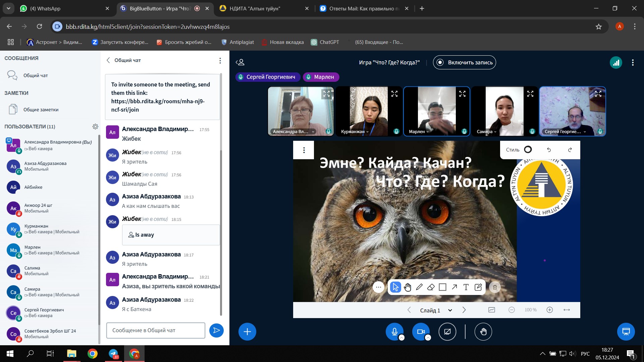644x362 pixels.
Task: Select the eraser whiteboard tool
Action: [x=431, y=287]
